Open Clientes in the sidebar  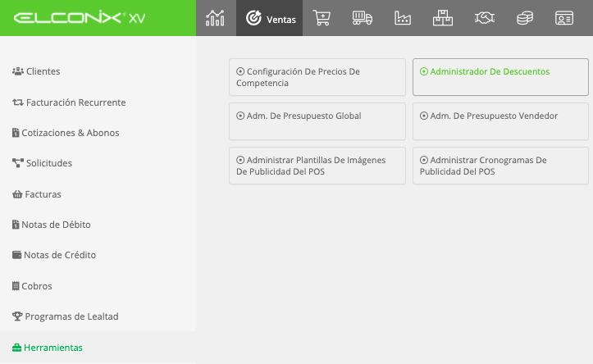tap(36, 71)
